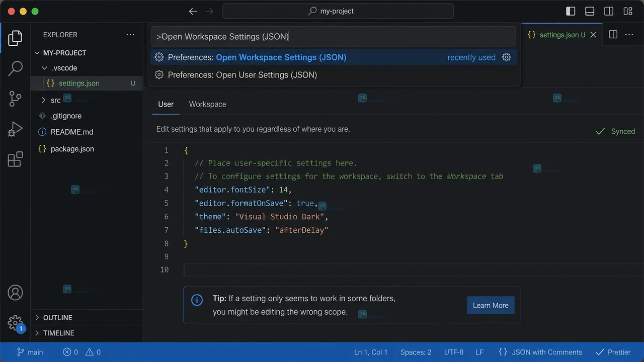The height and width of the screenshot is (362, 644).
Task: Go forward with the right arrow
Action: click(x=210, y=11)
